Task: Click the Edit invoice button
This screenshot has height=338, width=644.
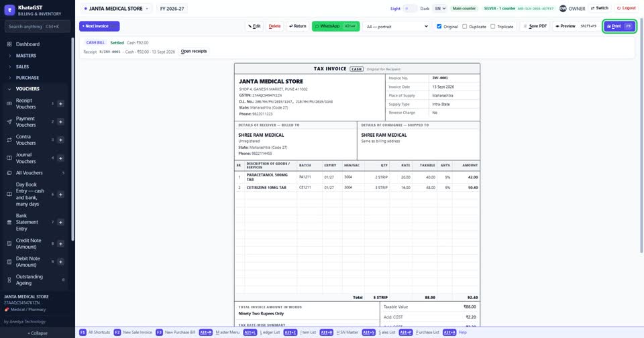Action: pos(254,26)
